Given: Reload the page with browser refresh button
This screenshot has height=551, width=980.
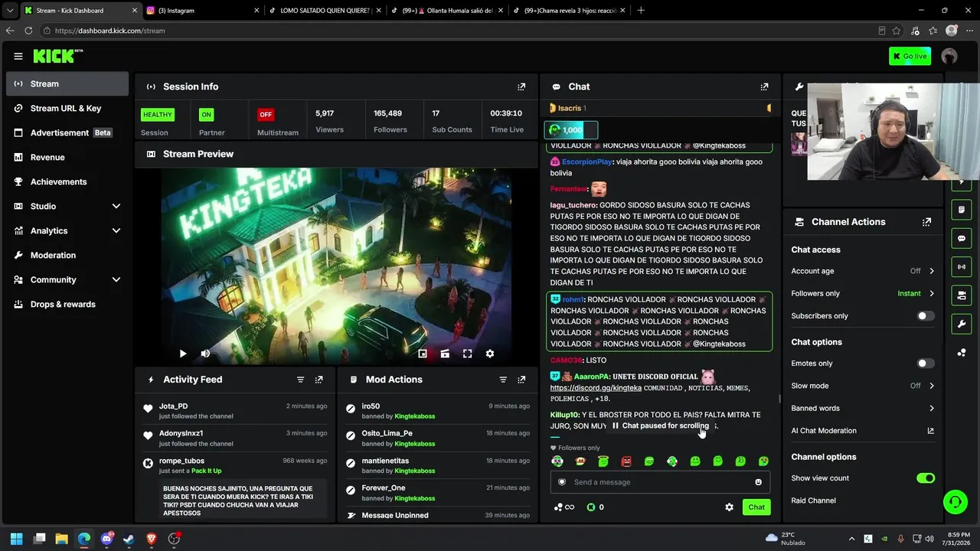Looking at the screenshot, I should pyautogui.click(x=28, y=31).
